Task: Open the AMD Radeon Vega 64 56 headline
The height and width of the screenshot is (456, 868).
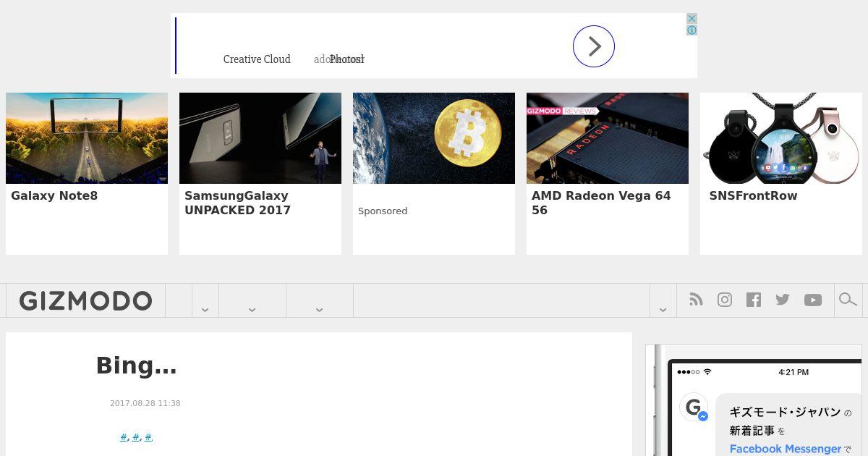Action: (601, 203)
